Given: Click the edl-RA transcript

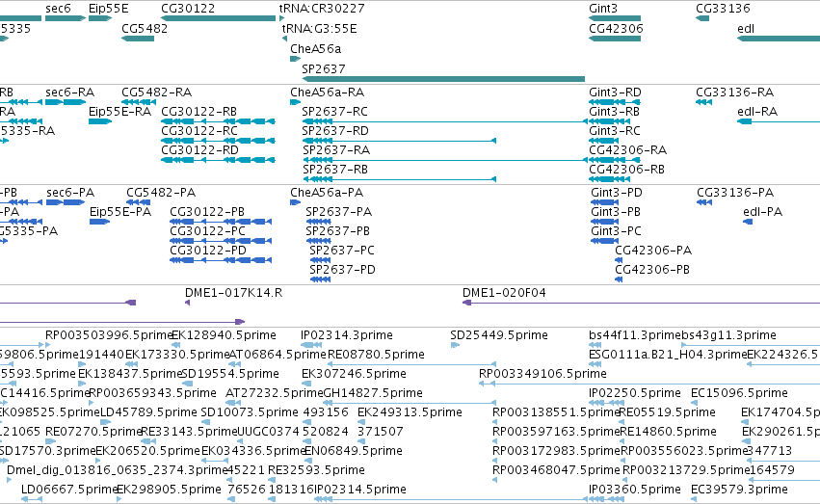Looking at the screenshot, I should (x=779, y=121).
